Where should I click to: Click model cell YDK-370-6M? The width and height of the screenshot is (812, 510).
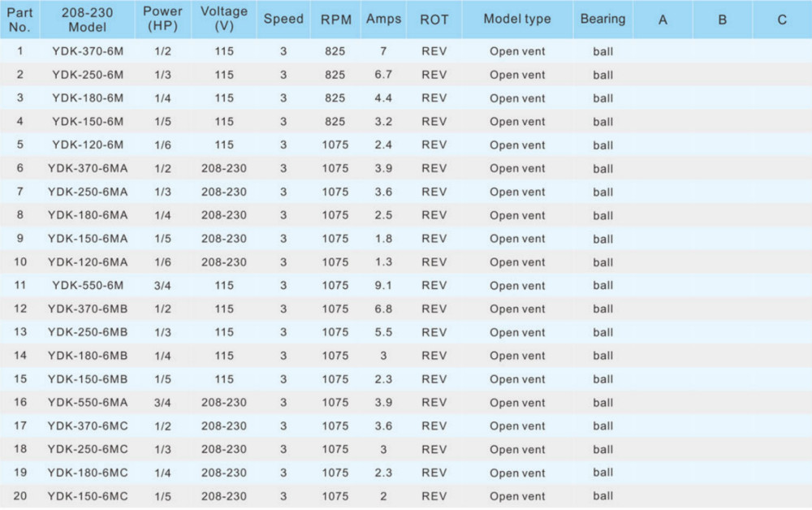tap(88, 51)
